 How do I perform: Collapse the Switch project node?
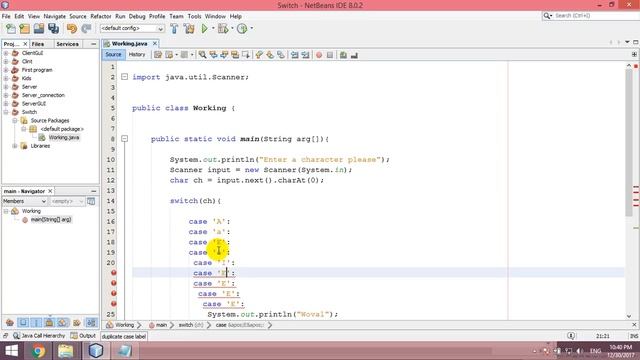[6, 112]
